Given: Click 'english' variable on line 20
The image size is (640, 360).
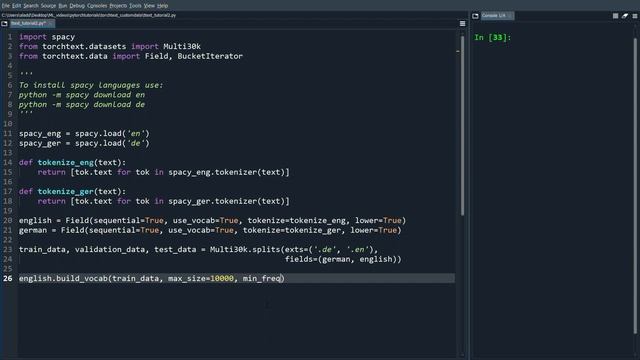Looking at the screenshot, I should pyautogui.click(x=35, y=221).
